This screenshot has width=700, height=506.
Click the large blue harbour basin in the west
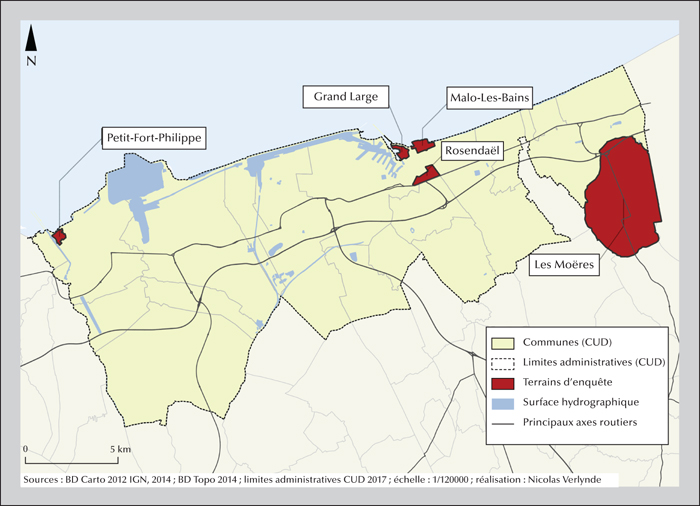[134, 179]
